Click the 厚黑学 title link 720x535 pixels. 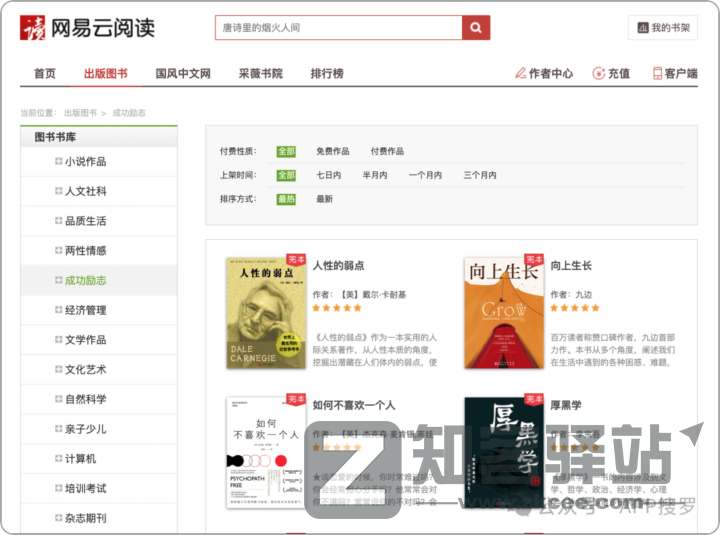(x=566, y=405)
